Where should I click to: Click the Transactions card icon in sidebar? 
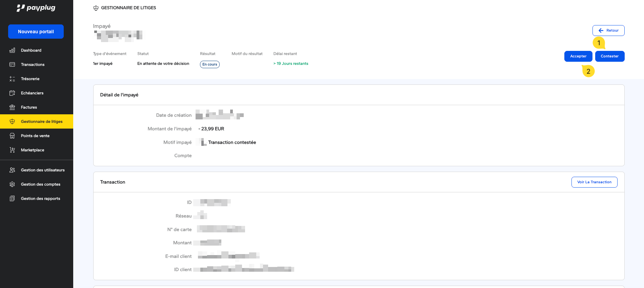[12, 64]
